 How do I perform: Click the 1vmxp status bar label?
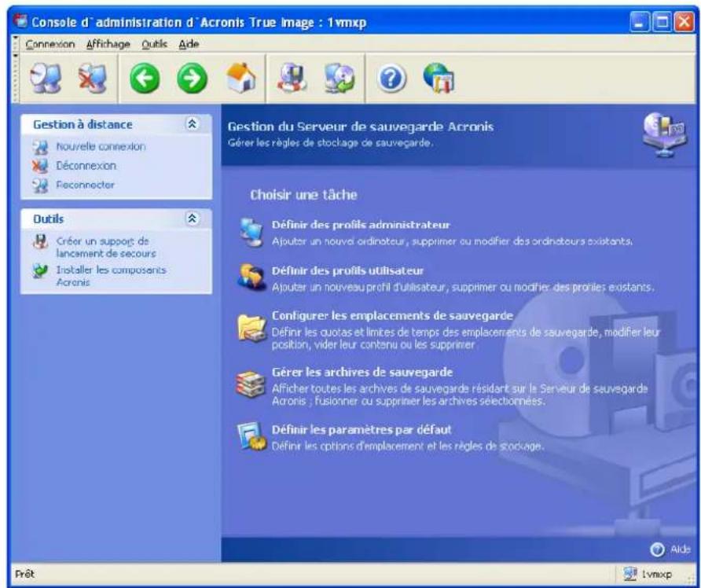point(657,575)
